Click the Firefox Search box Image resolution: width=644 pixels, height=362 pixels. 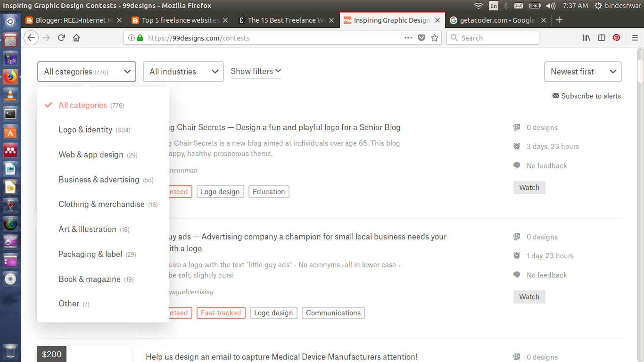tap(493, 38)
